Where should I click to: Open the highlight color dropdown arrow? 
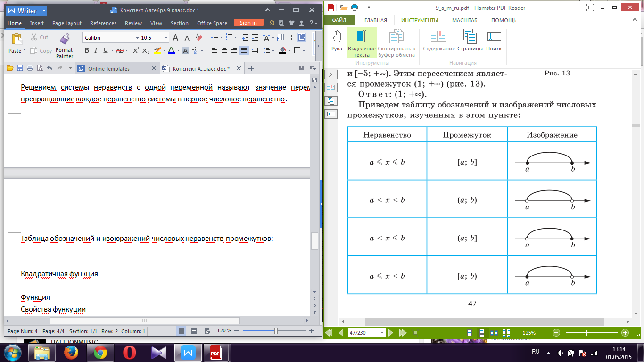tap(163, 50)
